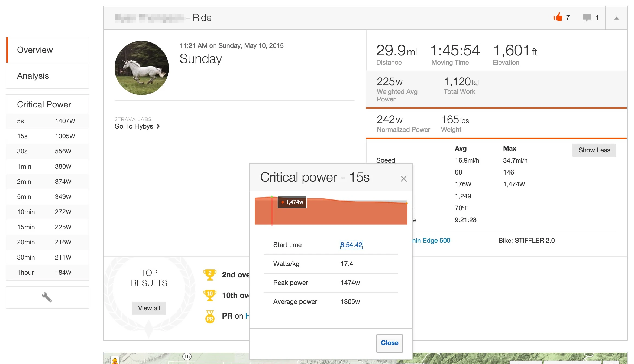The image size is (634, 364).
Task: Click the orange kudos thumbs-up icon
Action: tap(558, 17)
